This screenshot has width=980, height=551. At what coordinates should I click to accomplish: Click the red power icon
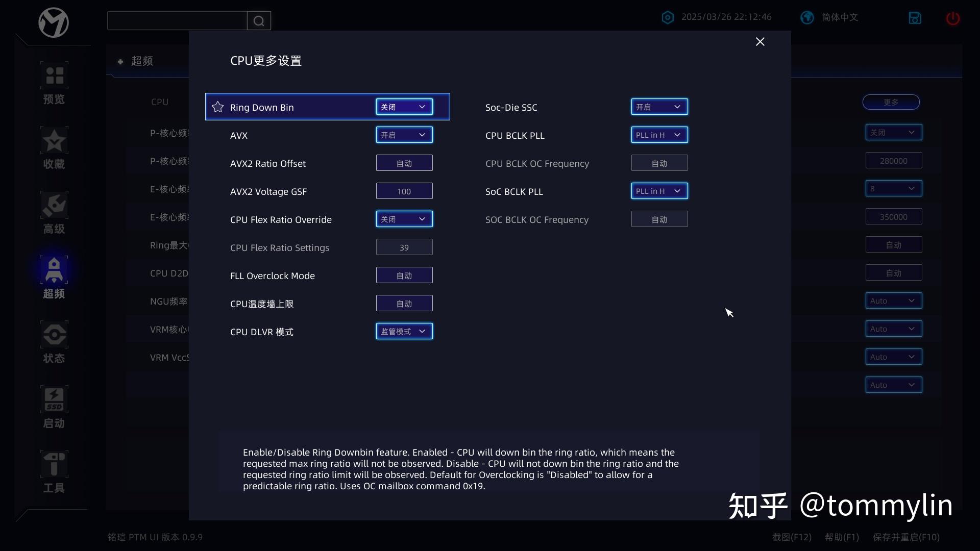pos(952,18)
